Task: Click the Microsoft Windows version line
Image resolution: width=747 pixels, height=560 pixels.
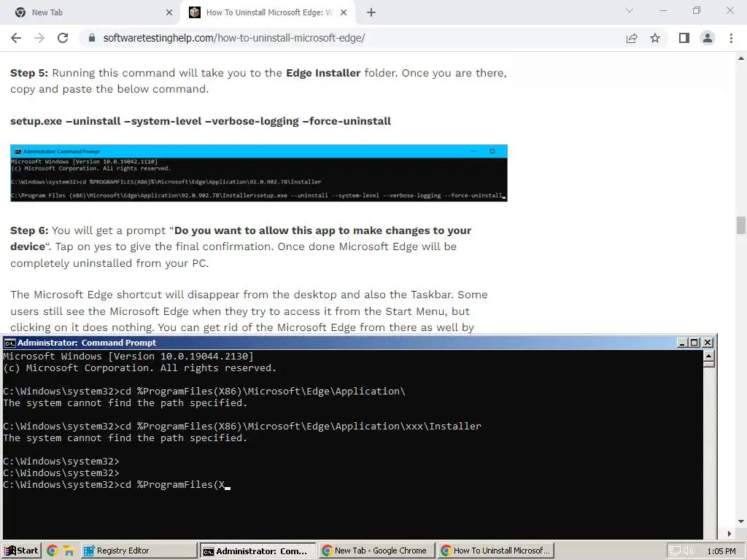Action: pyautogui.click(x=128, y=356)
